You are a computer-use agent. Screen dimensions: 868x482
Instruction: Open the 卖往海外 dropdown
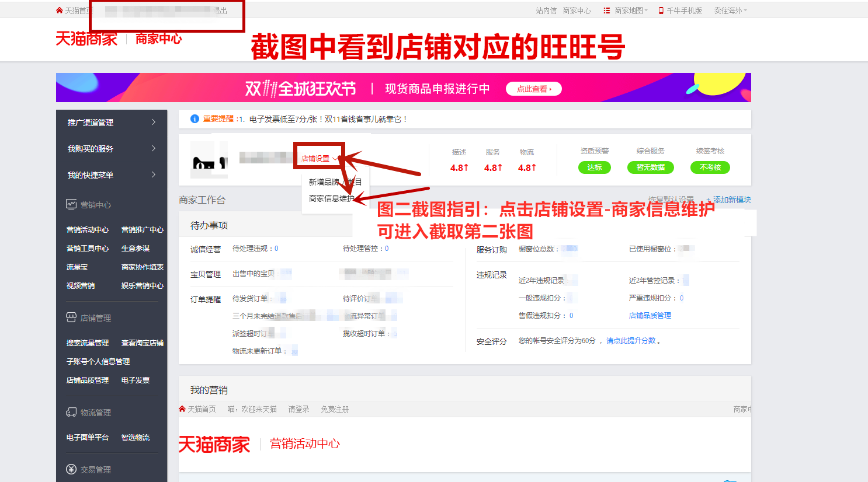(730, 11)
